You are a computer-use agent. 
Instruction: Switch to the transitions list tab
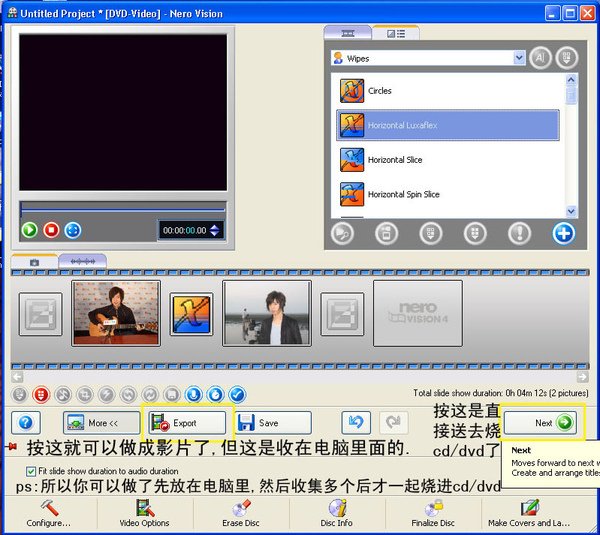[396, 33]
